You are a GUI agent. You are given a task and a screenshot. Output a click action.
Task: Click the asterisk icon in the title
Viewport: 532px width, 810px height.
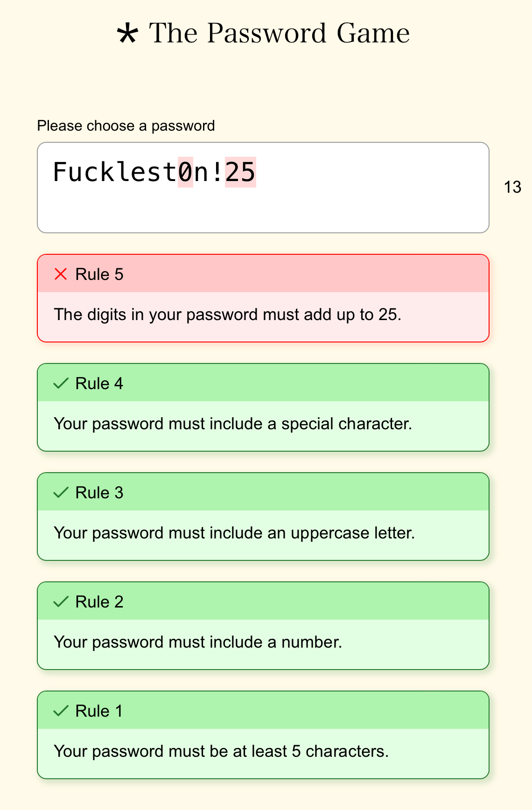coord(127,33)
